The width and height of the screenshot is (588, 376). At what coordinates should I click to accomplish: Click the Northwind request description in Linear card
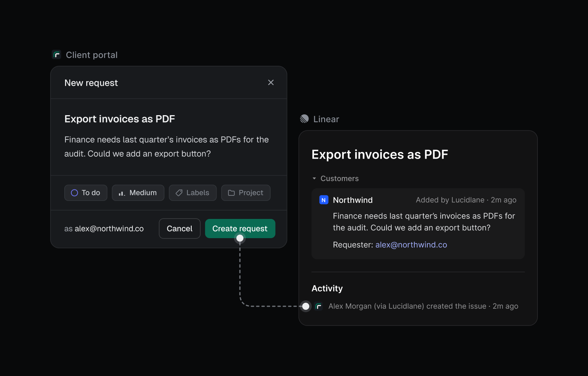pos(424,222)
